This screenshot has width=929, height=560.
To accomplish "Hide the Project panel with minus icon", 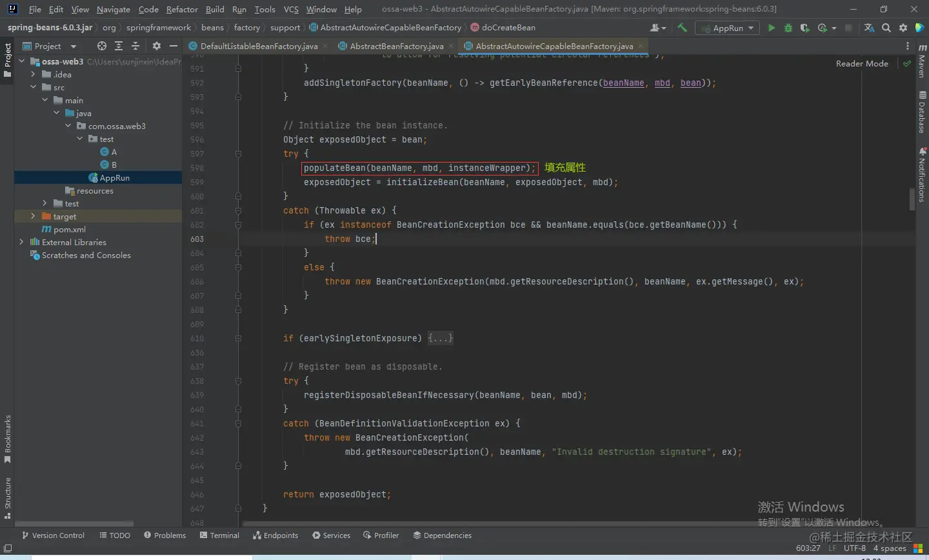I will (x=173, y=46).
